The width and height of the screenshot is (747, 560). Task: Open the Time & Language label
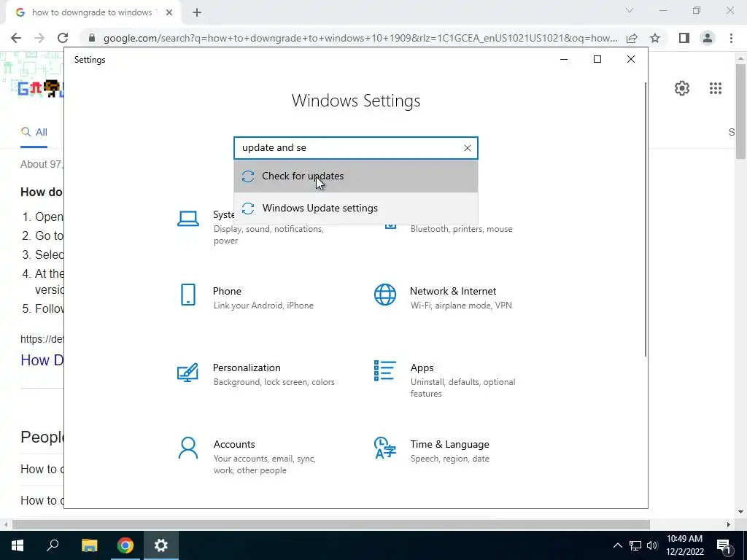click(449, 444)
